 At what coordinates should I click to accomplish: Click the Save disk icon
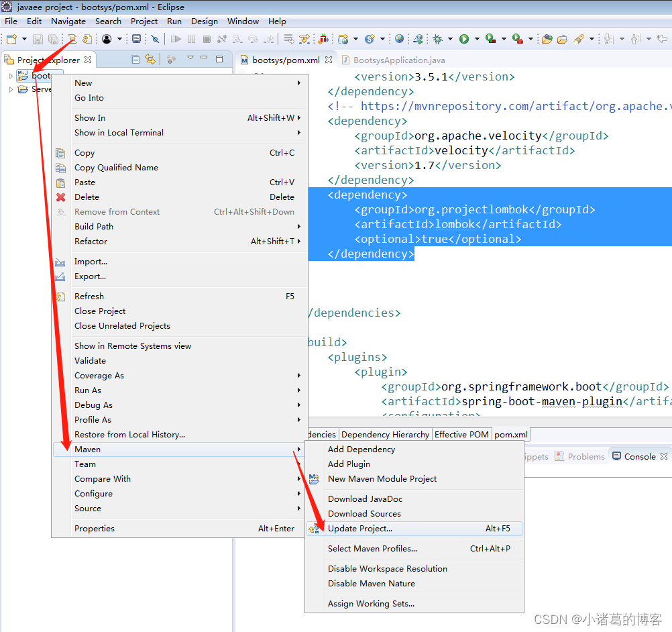pyautogui.click(x=38, y=39)
